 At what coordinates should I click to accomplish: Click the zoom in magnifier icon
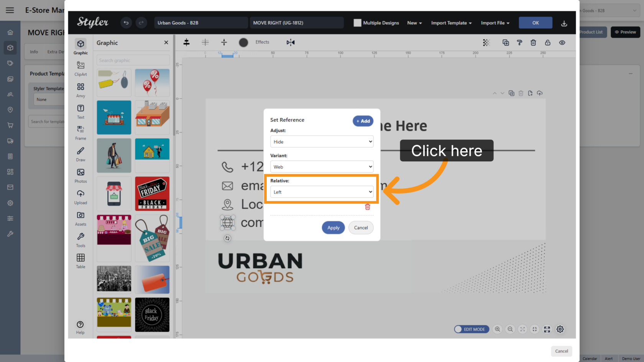tap(498, 329)
